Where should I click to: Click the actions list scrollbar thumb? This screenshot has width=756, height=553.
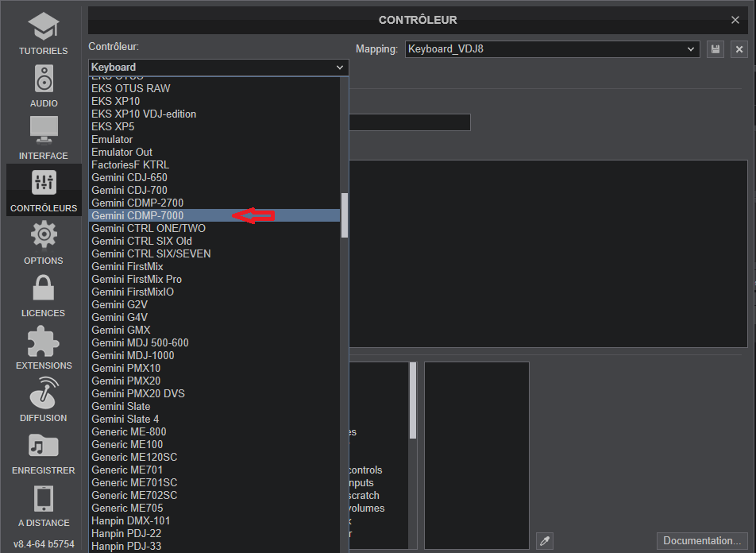(413, 400)
